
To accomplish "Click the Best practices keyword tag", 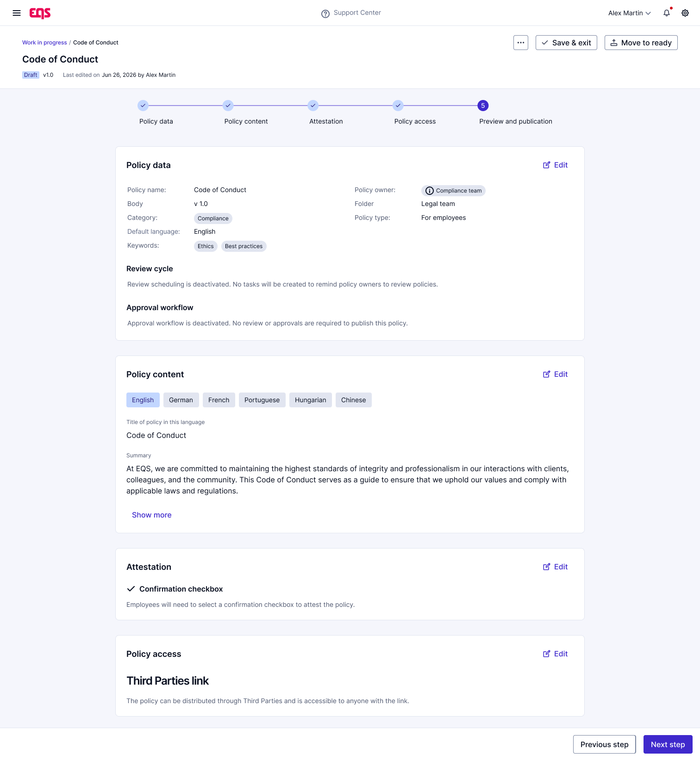I will coord(244,246).
